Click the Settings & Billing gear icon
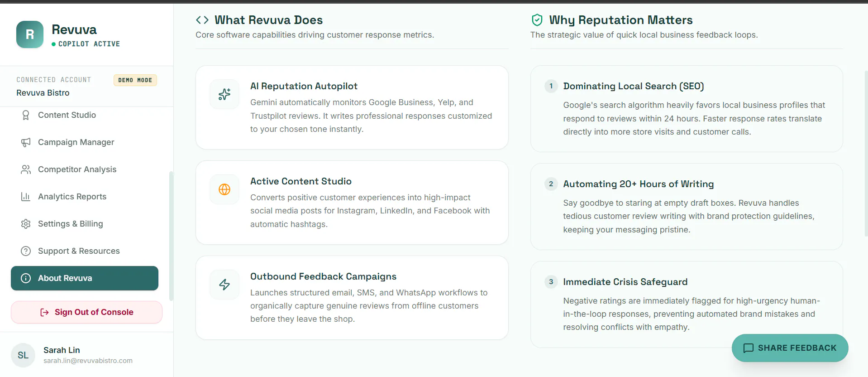868x377 pixels. (26, 224)
